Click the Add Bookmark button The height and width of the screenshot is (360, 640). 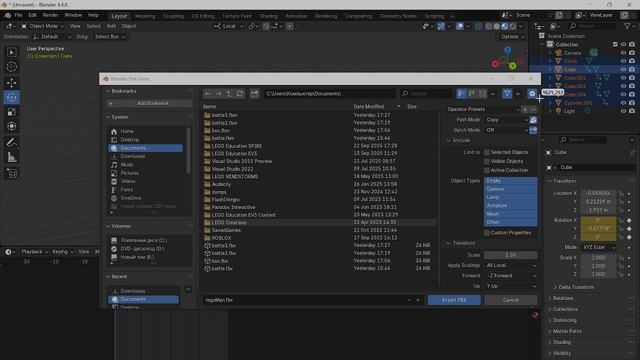click(149, 103)
